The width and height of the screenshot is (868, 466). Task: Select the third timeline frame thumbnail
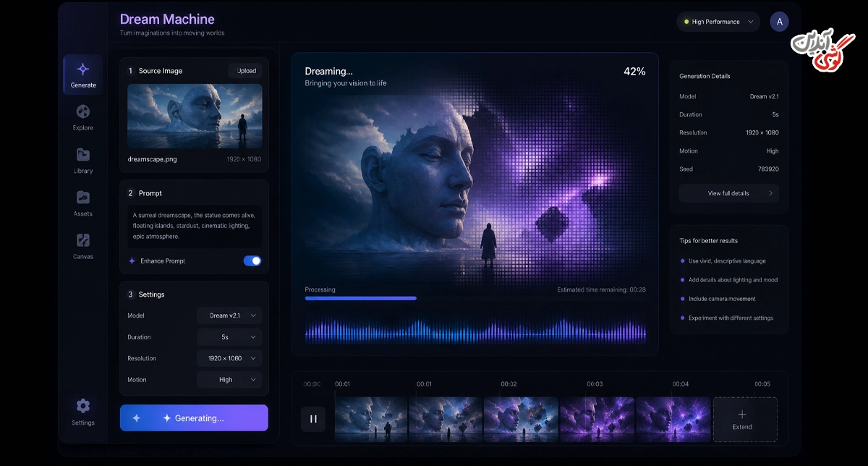point(521,418)
